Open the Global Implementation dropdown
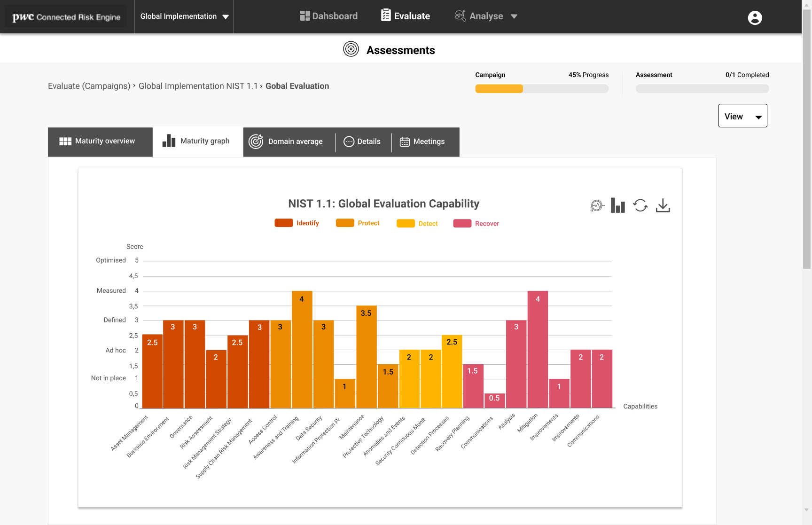Viewport: 812px width, 525px height. point(184,16)
